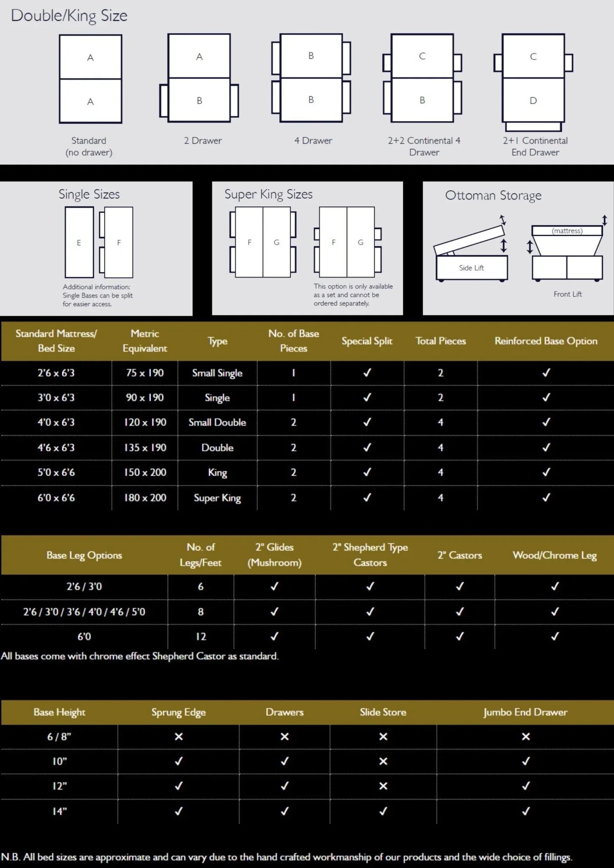Click the double arrow right of (mattress) label
The width and height of the screenshot is (614, 868).
(605, 220)
